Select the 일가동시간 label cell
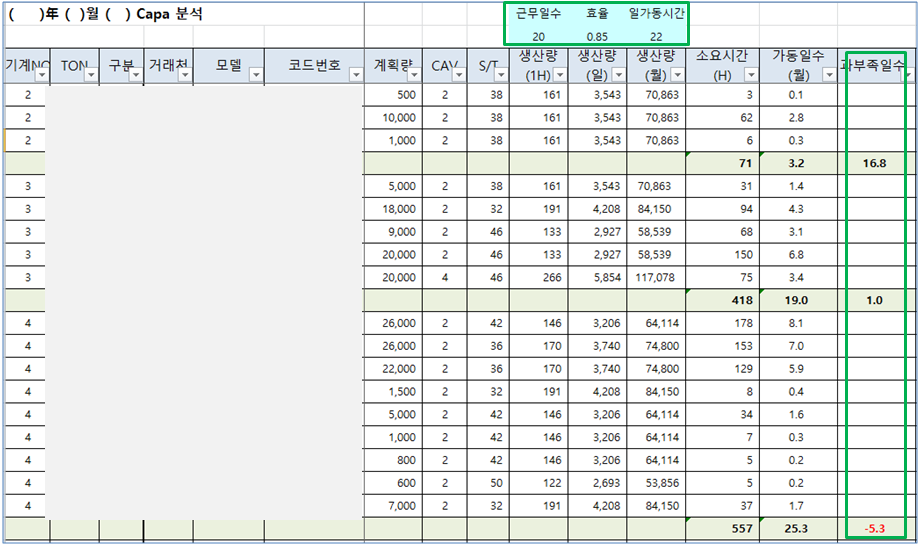The width and height of the screenshot is (920, 545). [656, 13]
